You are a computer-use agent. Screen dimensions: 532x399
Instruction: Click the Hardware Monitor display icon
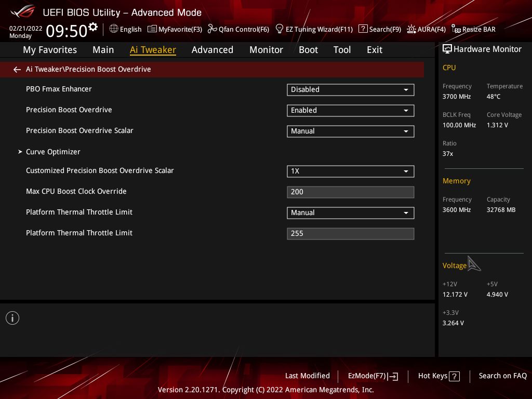[447, 49]
